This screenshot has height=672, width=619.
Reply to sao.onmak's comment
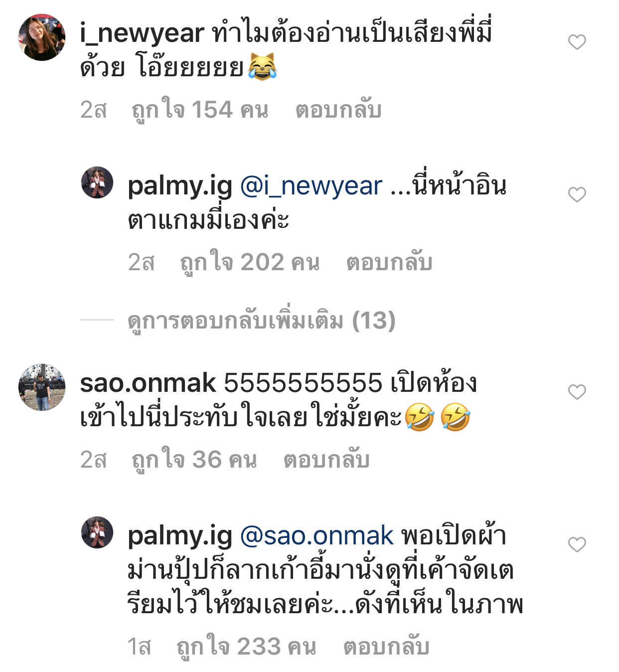(x=326, y=460)
